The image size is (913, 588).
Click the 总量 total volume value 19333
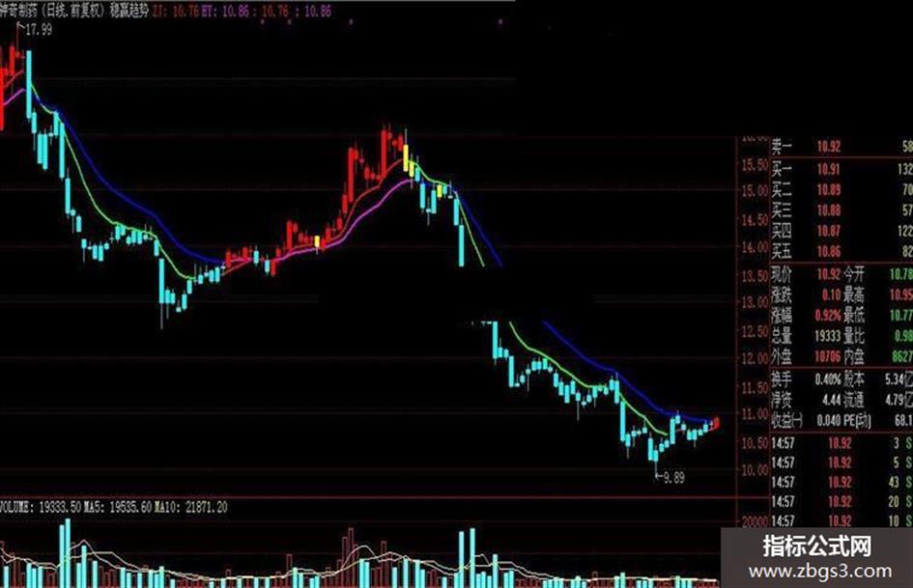[x=827, y=336]
